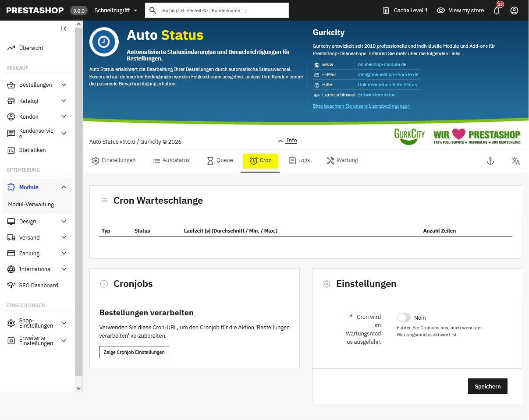Click Cache Level 1 button

(x=405, y=11)
